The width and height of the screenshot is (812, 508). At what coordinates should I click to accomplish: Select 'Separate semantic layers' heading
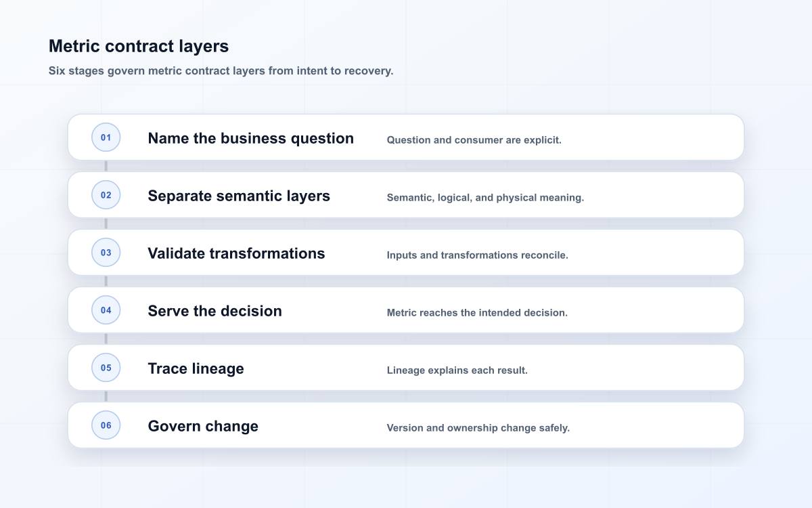click(239, 196)
